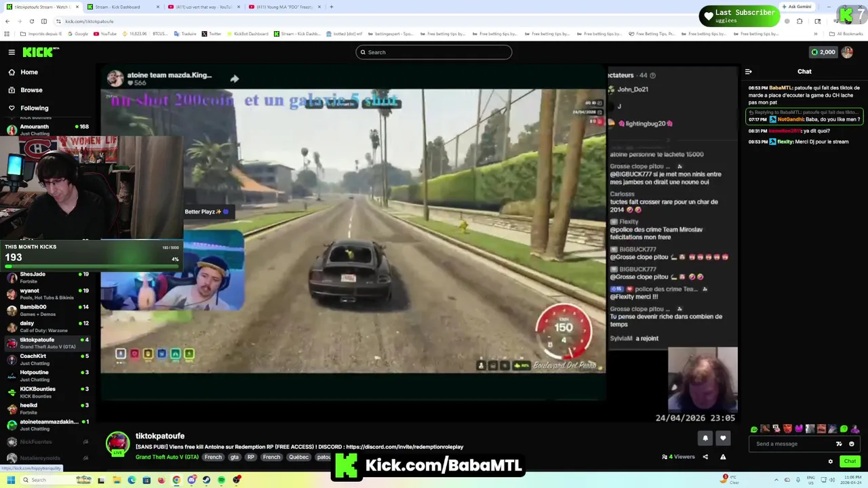Image resolution: width=868 pixels, height=488 pixels.
Task: Click the RP tag
Action: [x=251, y=457]
